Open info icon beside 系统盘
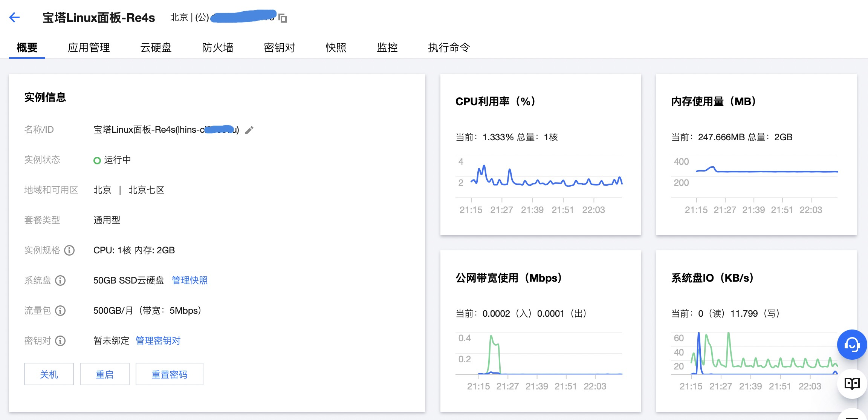868x420 pixels. pyautogui.click(x=60, y=281)
